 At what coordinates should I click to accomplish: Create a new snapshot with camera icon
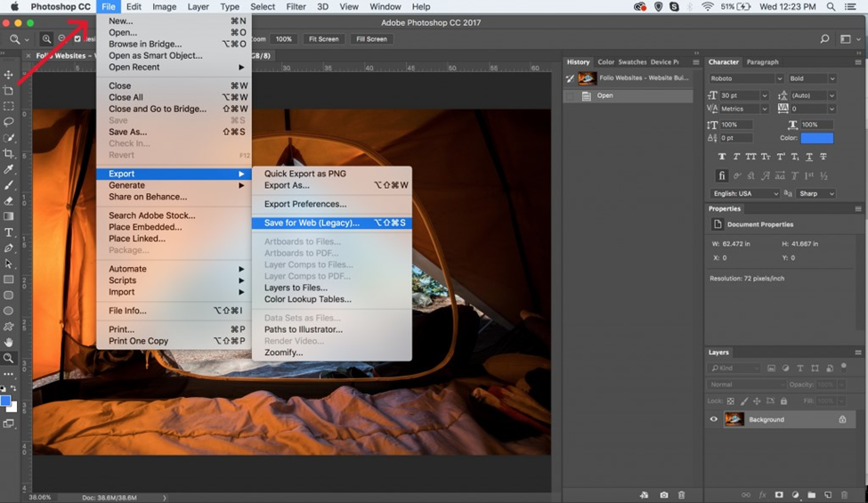(663, 495)
